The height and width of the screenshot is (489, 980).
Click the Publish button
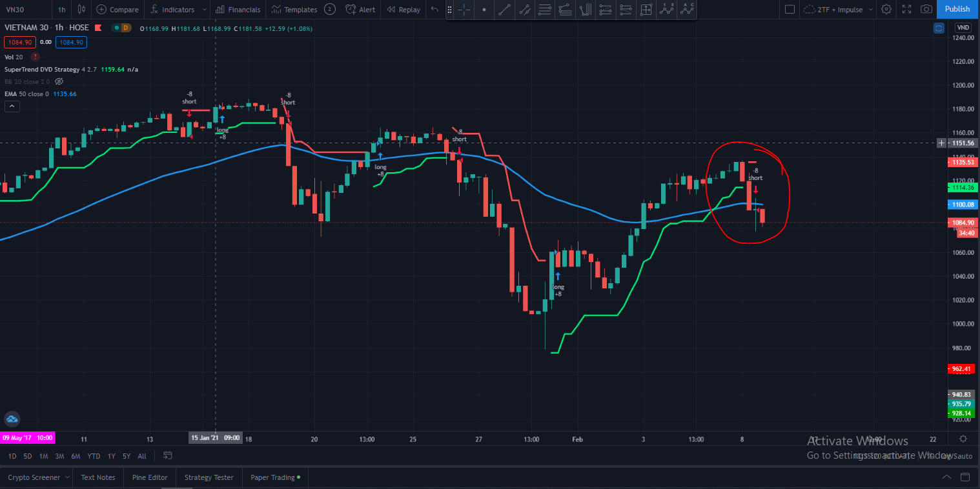point(957,9)
